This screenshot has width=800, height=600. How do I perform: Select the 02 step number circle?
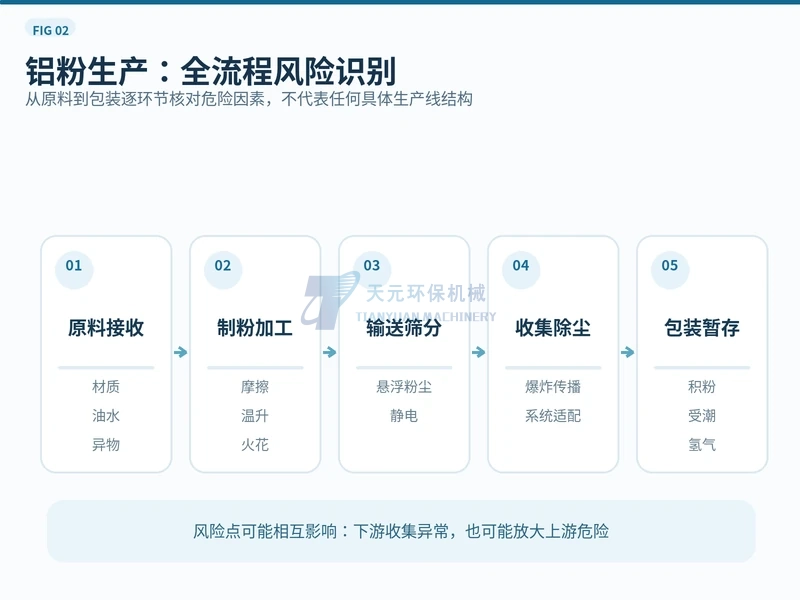(x=223, y=269)
